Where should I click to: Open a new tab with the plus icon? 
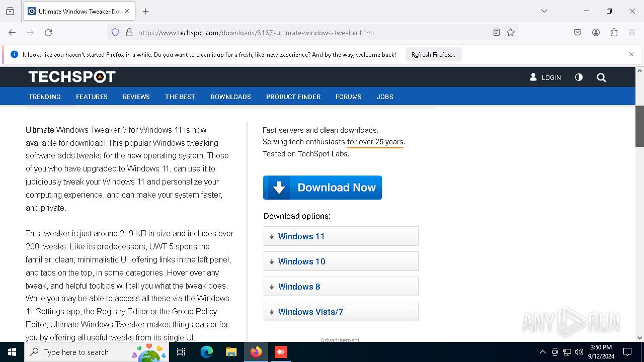click(146, 11)
